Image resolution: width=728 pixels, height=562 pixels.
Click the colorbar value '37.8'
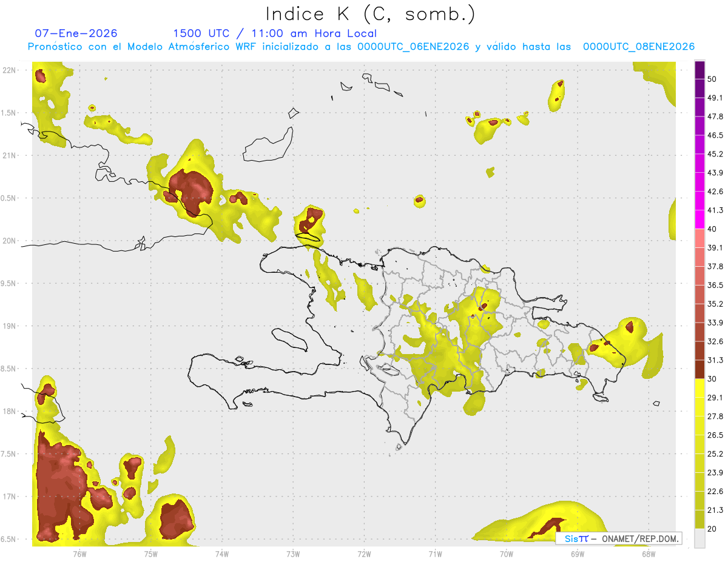point(715,267)
